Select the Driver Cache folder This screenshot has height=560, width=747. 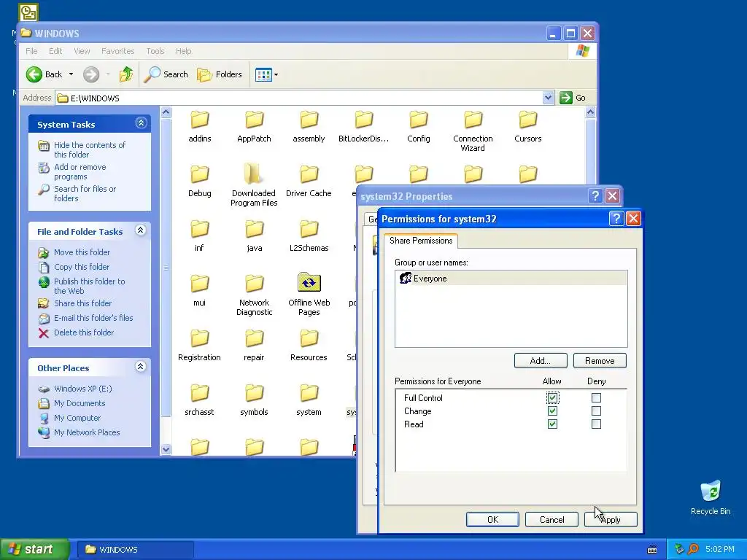click(309, 182)
